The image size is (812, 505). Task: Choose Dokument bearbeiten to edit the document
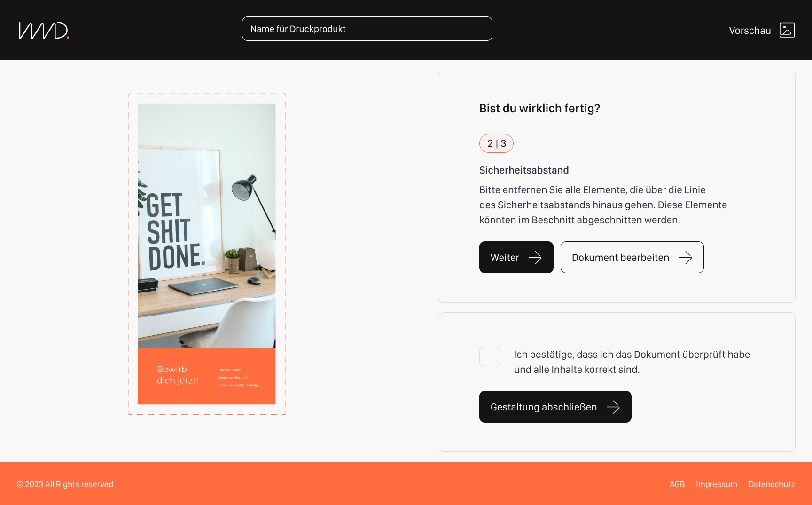[x=632, y=257]
